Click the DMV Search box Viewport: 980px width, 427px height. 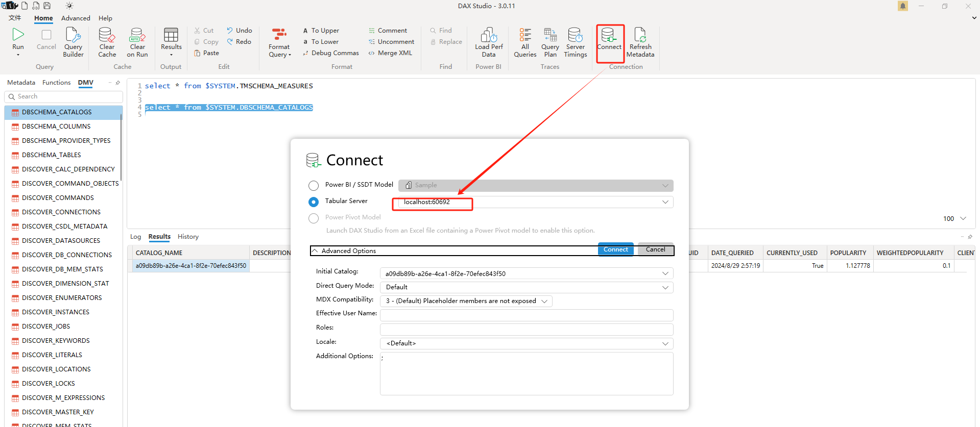[64, 96]
